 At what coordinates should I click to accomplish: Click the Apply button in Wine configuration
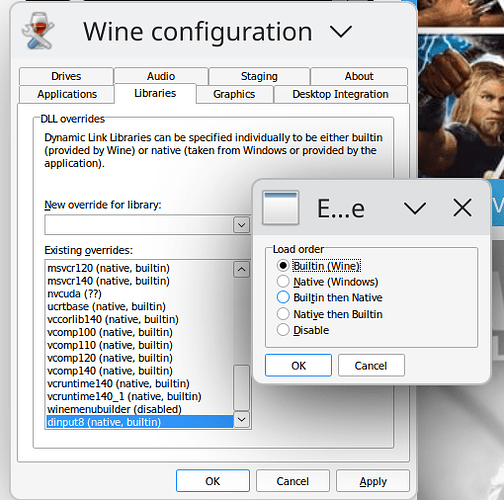(373, 481)
